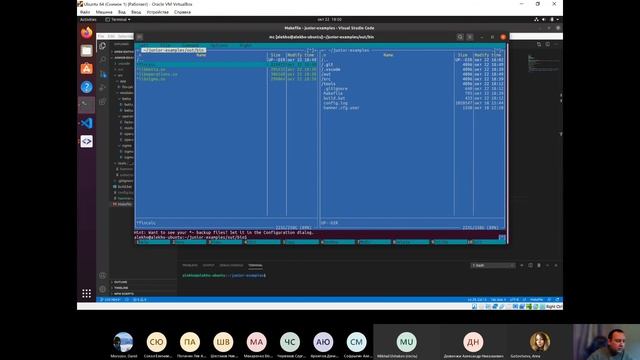Click the 10 Quit function key in mc
The image size is (640, 360).
[x=486, y=242]
